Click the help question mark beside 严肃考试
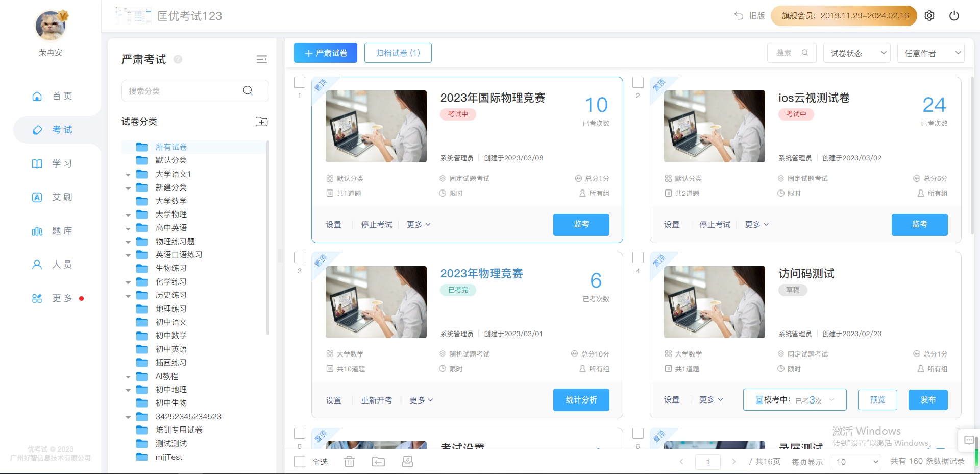The height and width of the screenshot is (474, 980). 178,59
